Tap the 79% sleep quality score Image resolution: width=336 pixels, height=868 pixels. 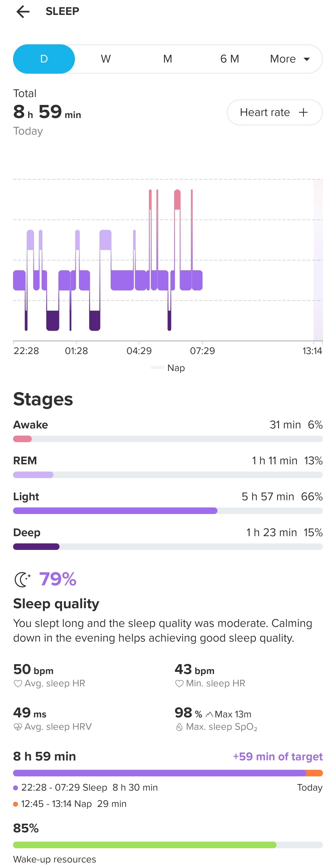[58, 579]
